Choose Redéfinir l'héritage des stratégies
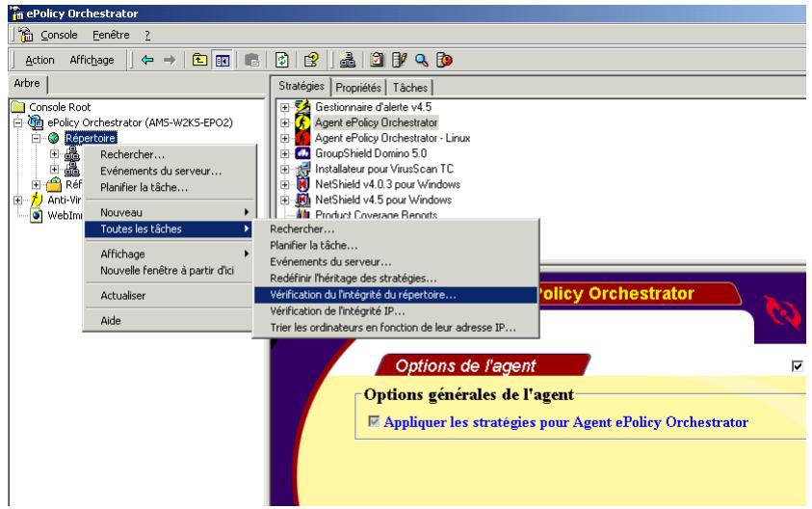Screen dimensions: 812x509 pyautogui.click(x=396, y=279)
